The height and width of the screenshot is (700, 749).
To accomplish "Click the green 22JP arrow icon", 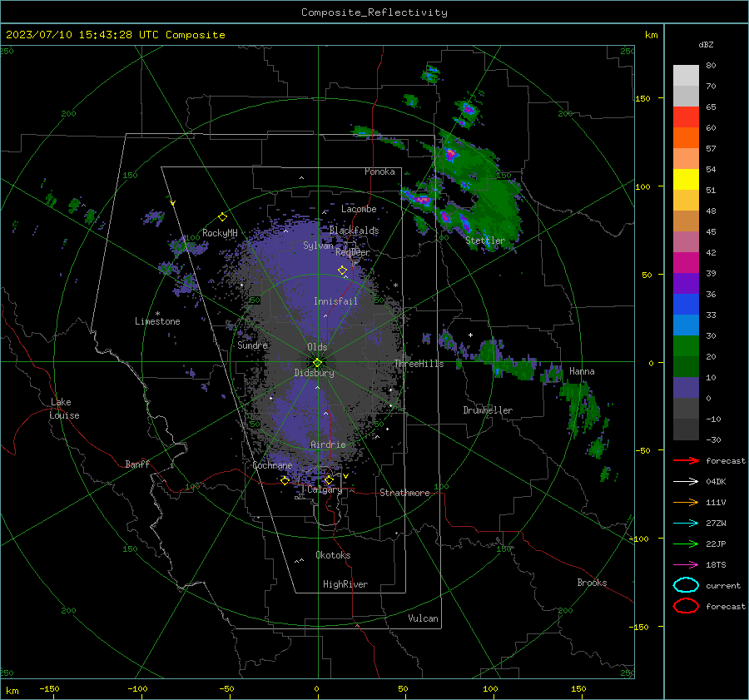I will 686,544.
